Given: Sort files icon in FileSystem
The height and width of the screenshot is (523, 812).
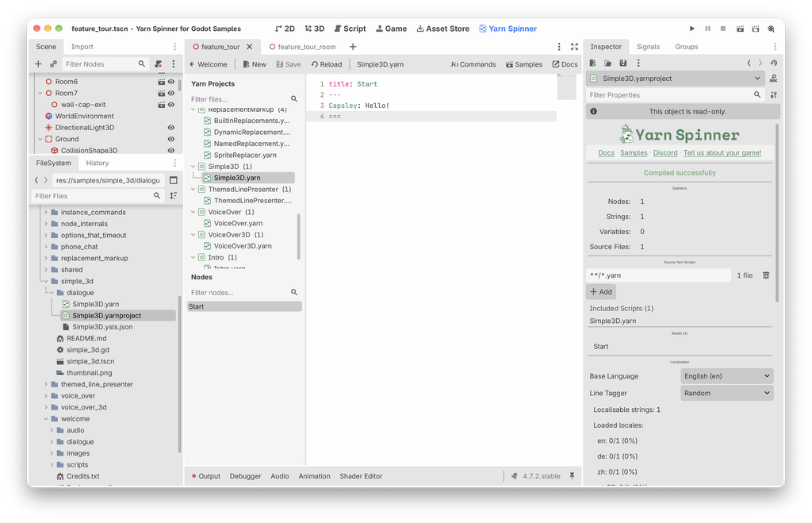Looking at the screenshot, I should pos(174,196).
